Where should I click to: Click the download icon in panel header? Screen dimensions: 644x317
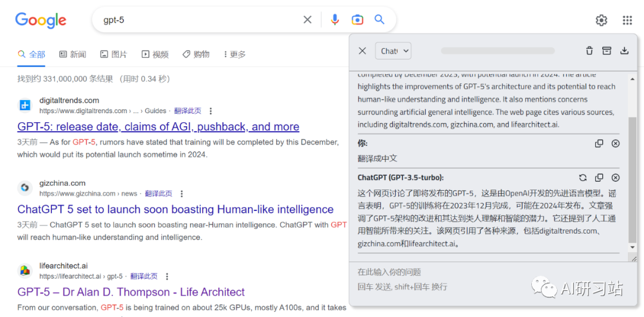tap(624, 51)
